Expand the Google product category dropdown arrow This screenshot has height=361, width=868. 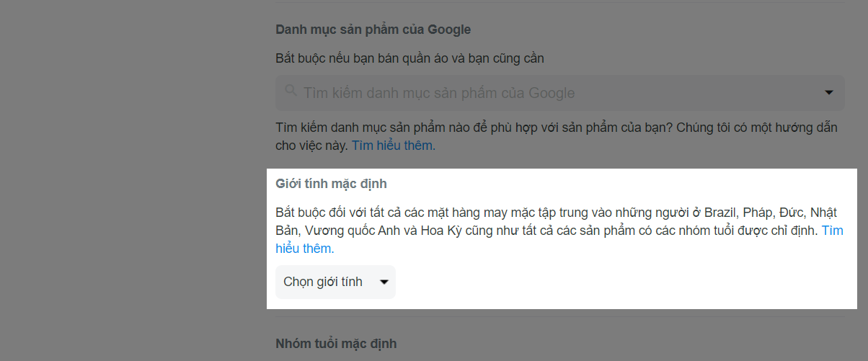point(828,92)
